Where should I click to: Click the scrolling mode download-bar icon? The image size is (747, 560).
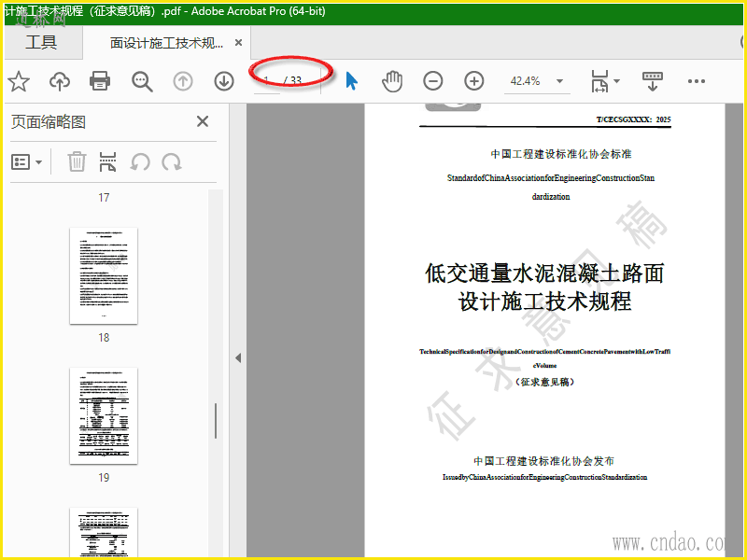coord(653,81)
